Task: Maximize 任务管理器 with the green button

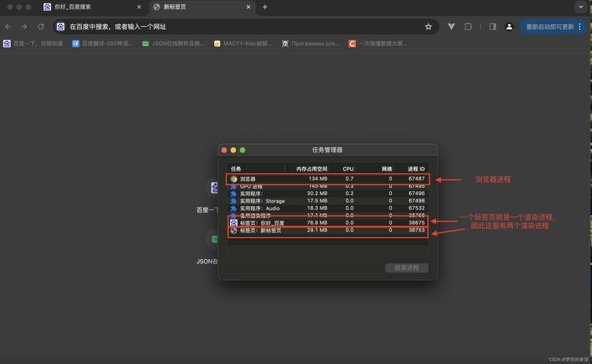Action: pos(242,150)
